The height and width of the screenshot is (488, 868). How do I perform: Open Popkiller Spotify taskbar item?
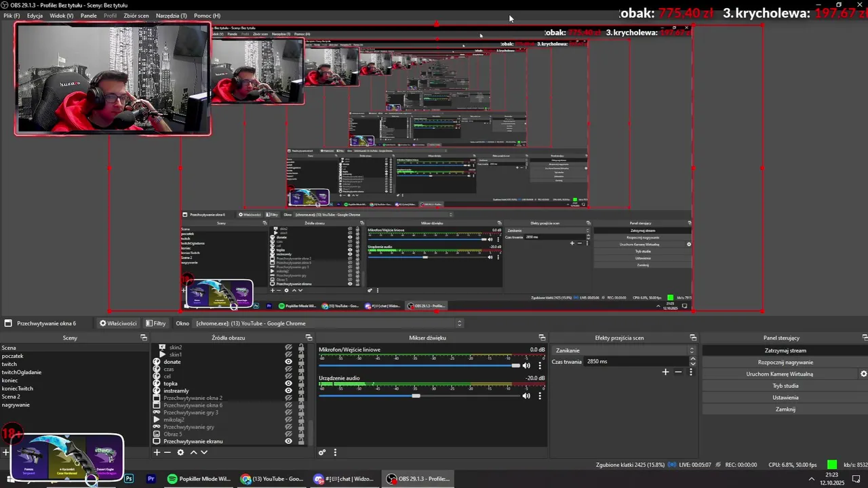point(199,479)
